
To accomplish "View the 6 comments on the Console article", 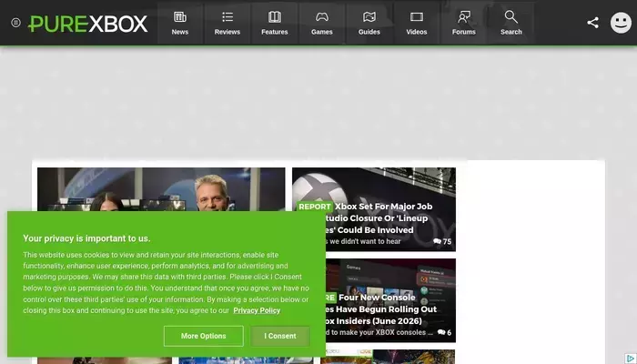I will click(444, 332).
